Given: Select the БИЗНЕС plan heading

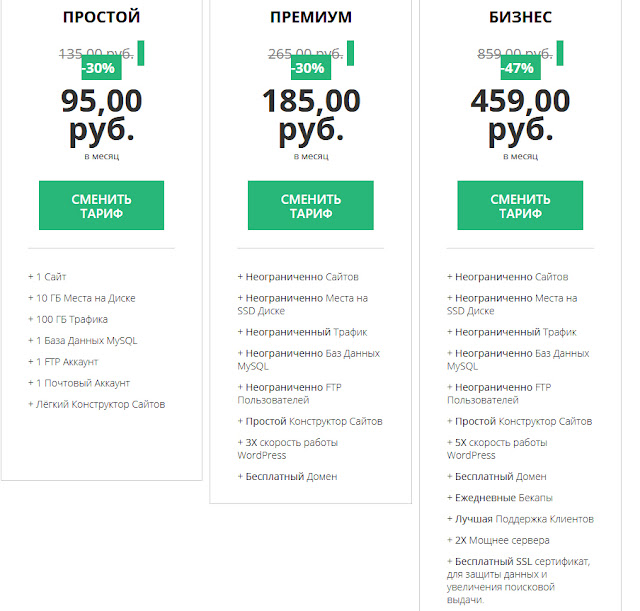Looking at the screenshot, I should pyautogui.click(x=520, y=17).
